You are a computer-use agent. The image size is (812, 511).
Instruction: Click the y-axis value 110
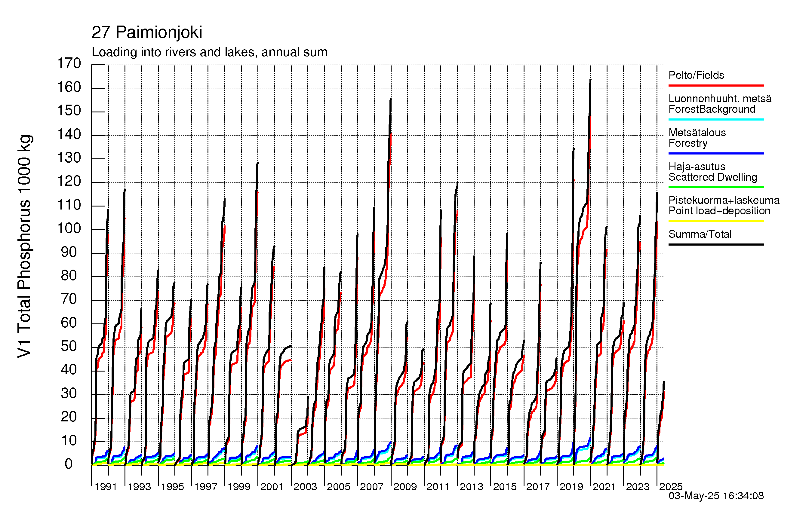pos(69,205)
